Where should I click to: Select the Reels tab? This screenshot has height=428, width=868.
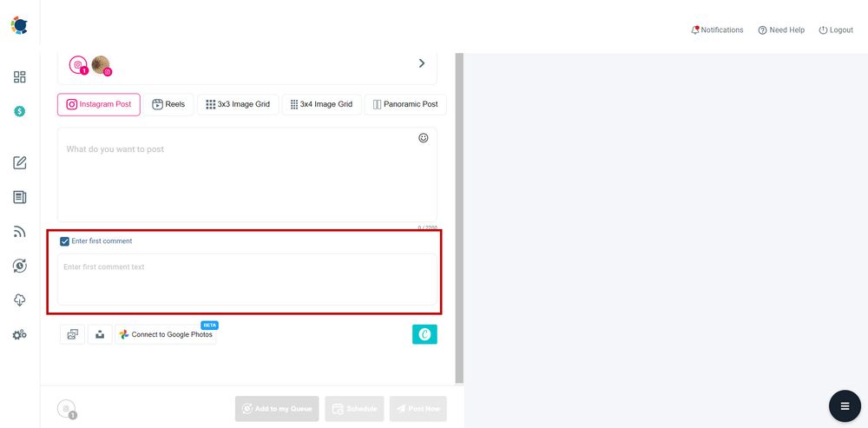click(x=168, y=104)
